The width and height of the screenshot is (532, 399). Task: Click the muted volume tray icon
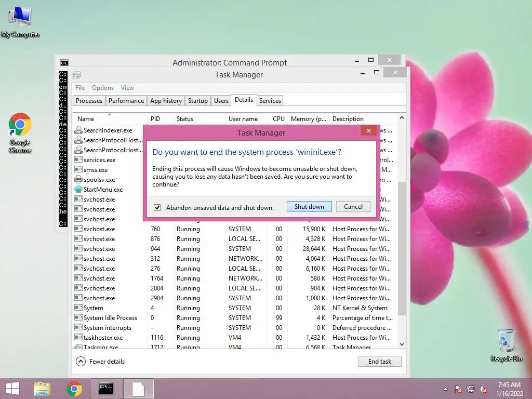click(x=483, y=389)
